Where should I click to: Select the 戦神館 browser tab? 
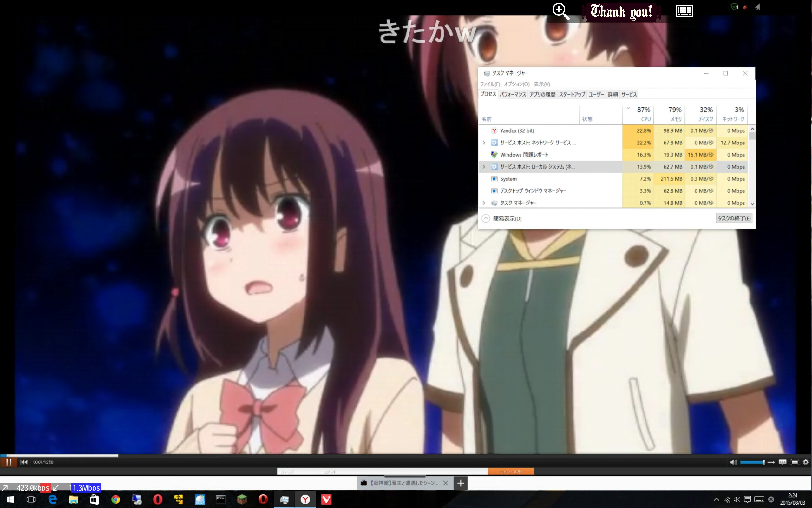point(405,483)
